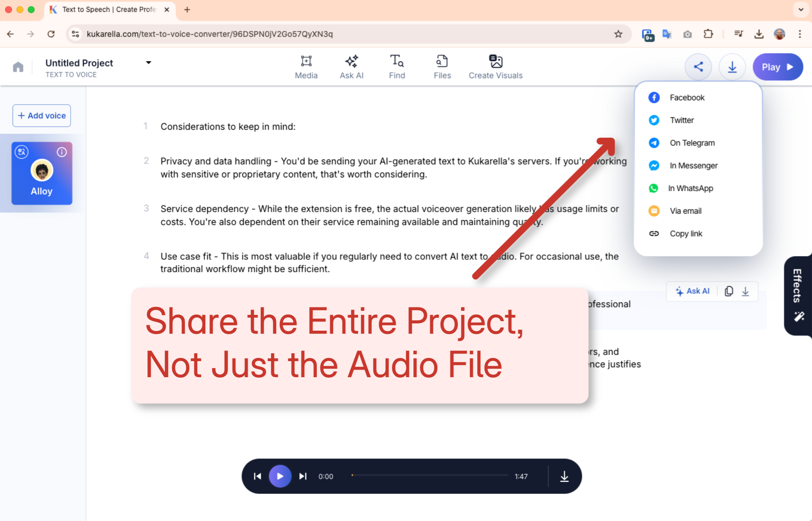
Task: Open the screen-capture extension with 9+ badge
Action: click(648, 35)
